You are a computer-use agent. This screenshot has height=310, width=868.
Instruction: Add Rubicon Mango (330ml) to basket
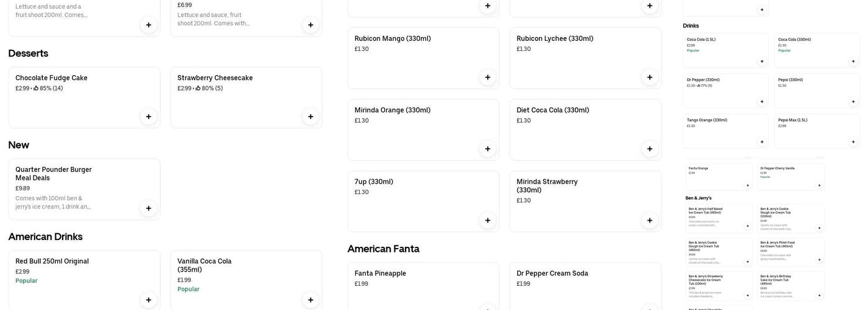coord(487,77)
